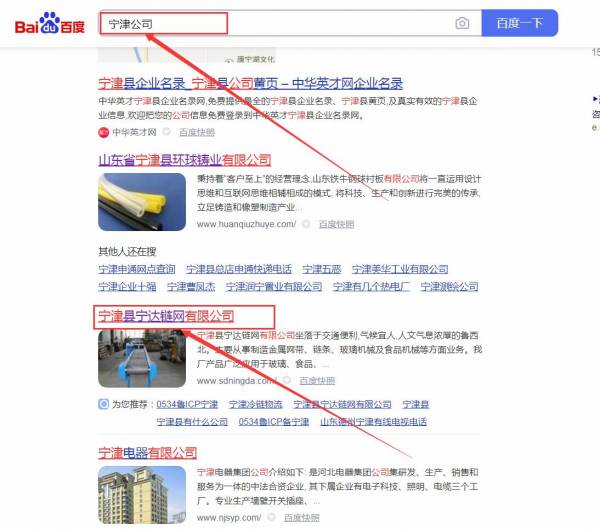
Task: Click gray circle icon beside sdningda.com
Action: click(287, 380)
